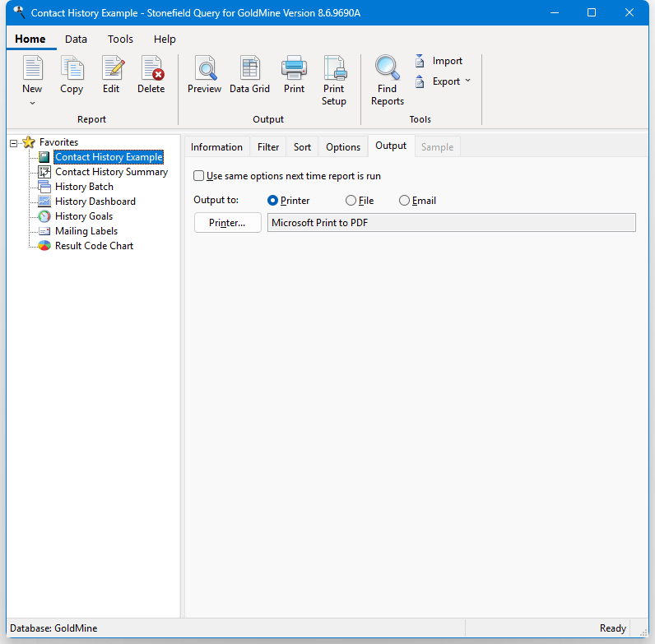Open the Help ribbon tab
Screen dimensions: 655x644
point(165,39)
